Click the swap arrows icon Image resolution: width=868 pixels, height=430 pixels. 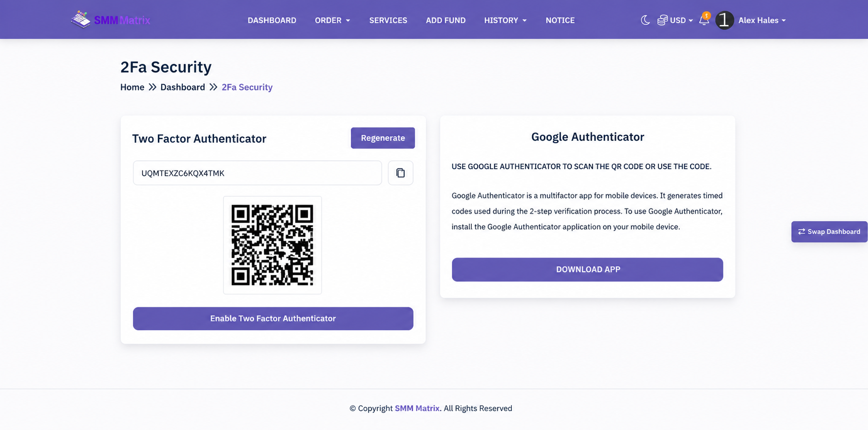point(802,232)
